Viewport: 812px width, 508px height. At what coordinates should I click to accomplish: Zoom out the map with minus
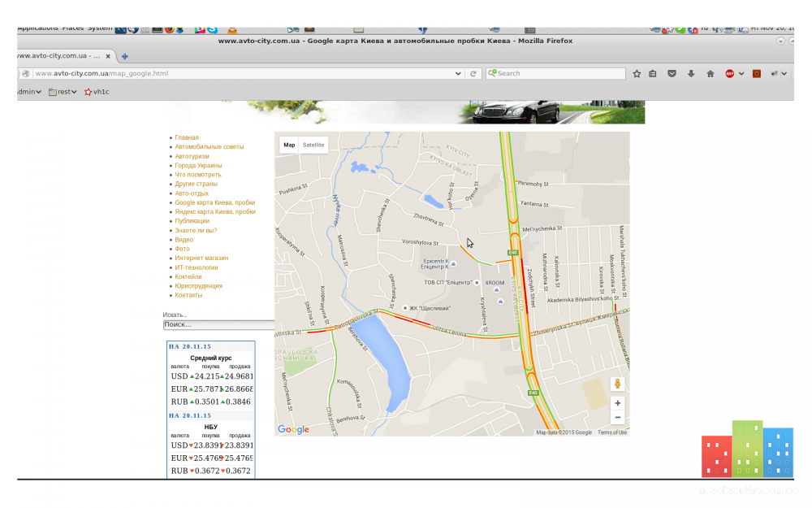[x=617, y=417]
